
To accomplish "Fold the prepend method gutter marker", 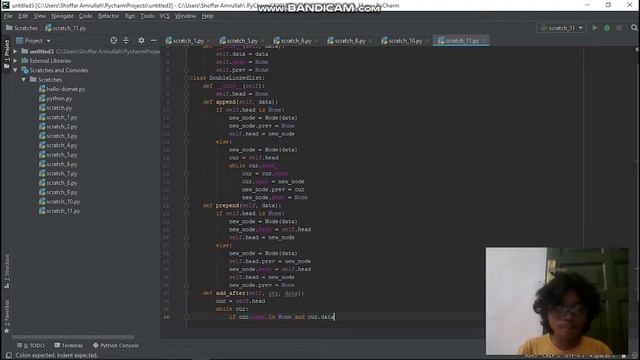I will 187,205.
